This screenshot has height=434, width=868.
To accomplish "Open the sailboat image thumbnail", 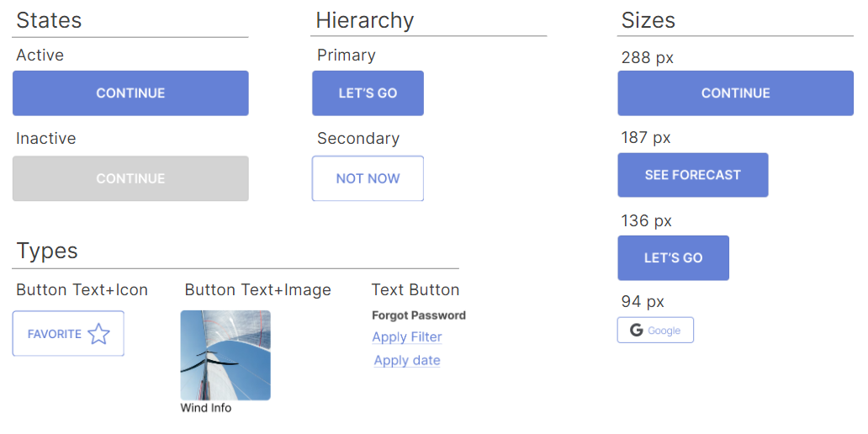I will pos(226,356).
